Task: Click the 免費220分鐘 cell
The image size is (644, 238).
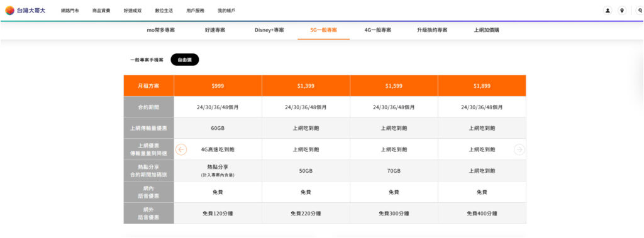Action: (306, 214)
